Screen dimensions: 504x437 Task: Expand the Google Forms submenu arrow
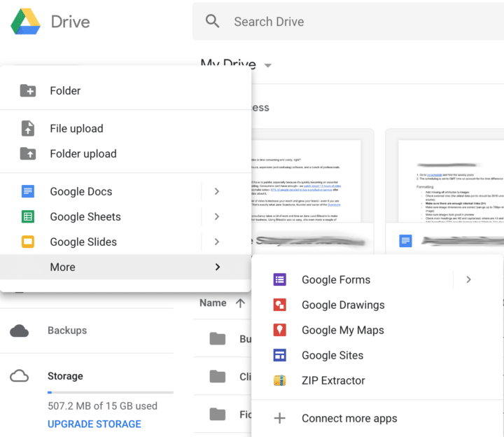[x=468, y=279]
